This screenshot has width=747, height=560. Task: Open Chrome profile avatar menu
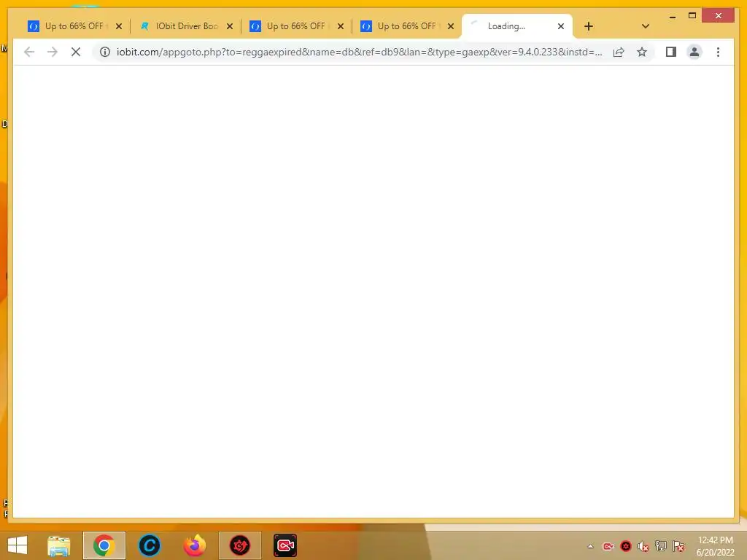click(694, 52)
